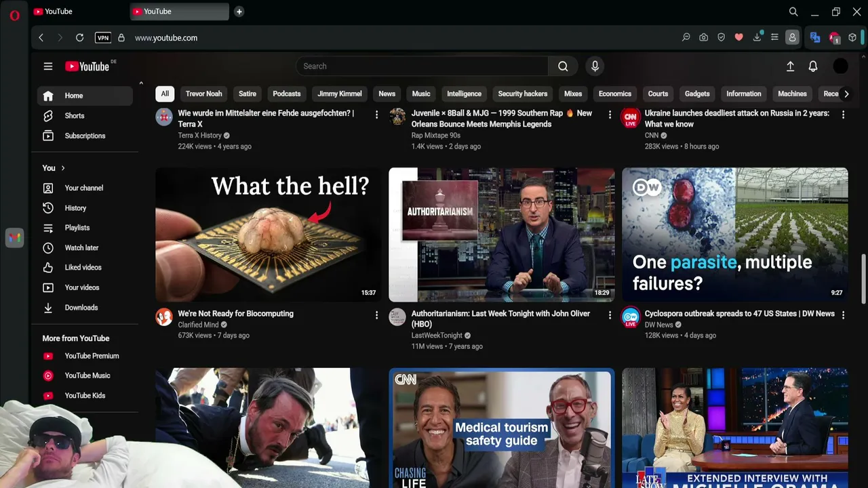Open the YouTube notifications bell
This screenshot has height=488, width=868.
(813, 66)
